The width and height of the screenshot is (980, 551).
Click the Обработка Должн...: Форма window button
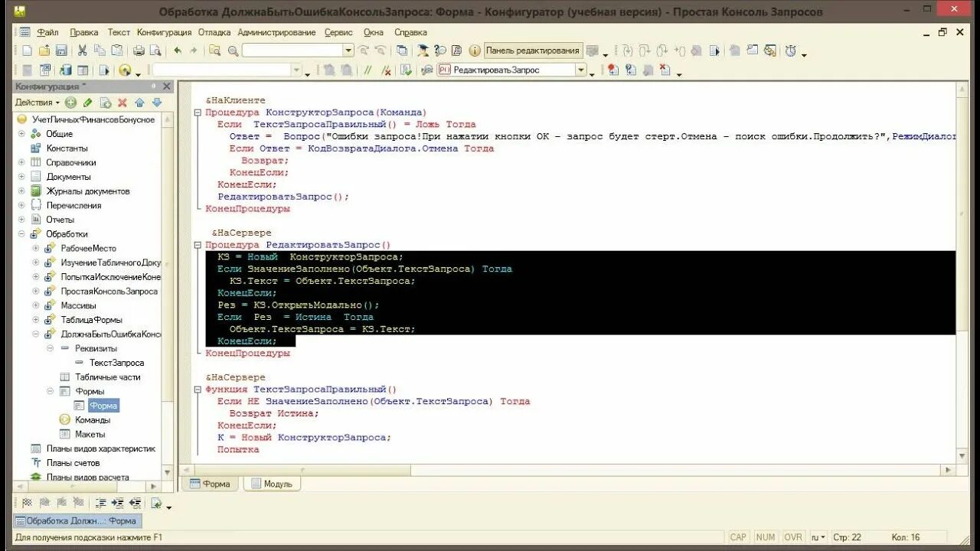click(77, 521)
